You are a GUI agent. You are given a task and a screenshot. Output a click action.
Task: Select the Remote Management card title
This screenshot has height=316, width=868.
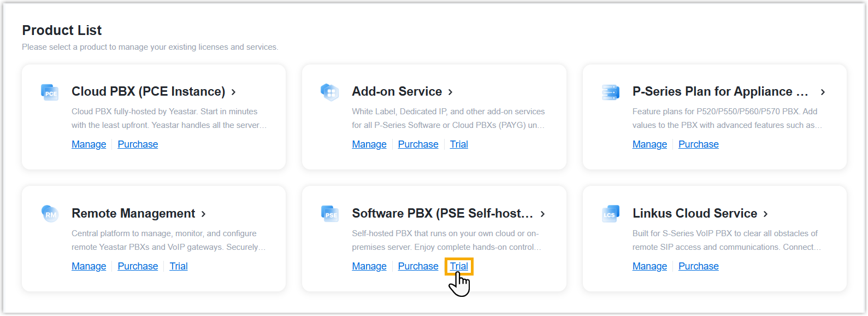tap(133, 213)
